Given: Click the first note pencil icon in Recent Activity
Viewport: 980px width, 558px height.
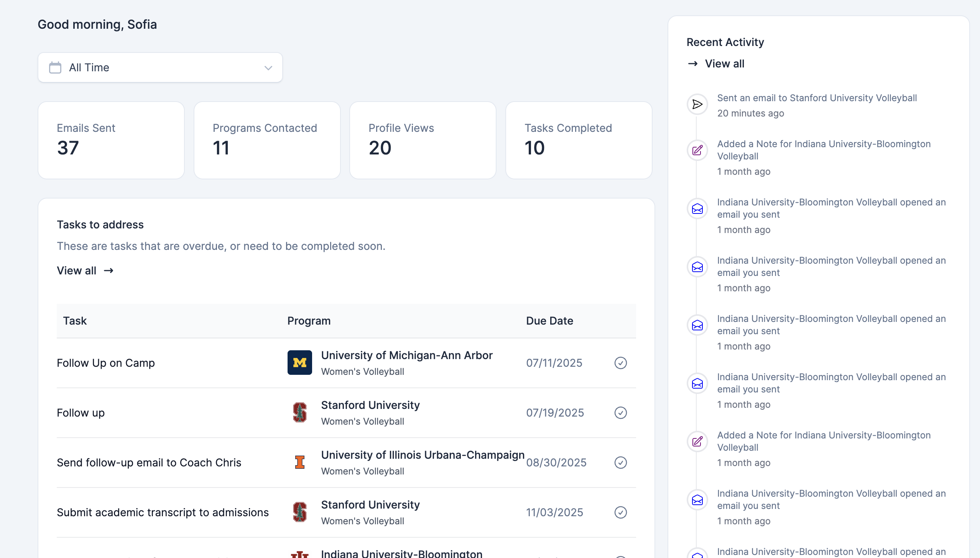Looking at the screenshot, I should pyautogui.click(x=697, y=150).
